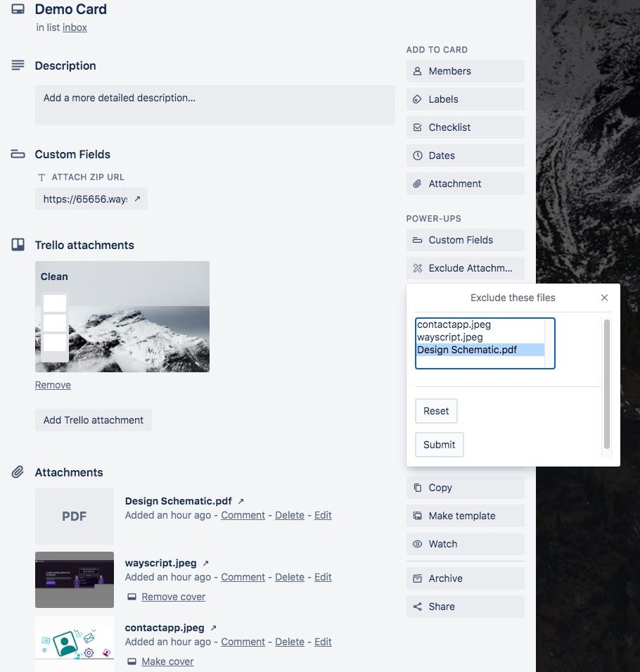Open the Attach Zip URL external link arrow

click(x=138, y=198)
